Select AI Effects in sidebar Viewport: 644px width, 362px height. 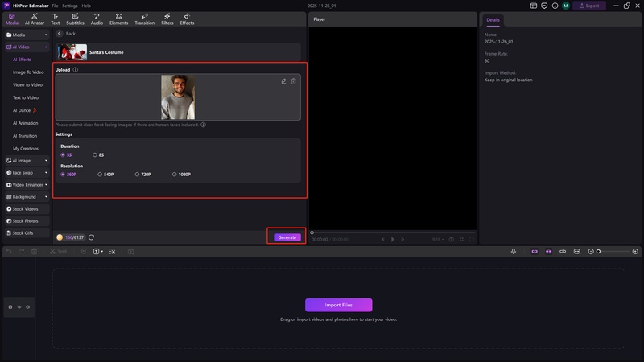coord(22,60)
